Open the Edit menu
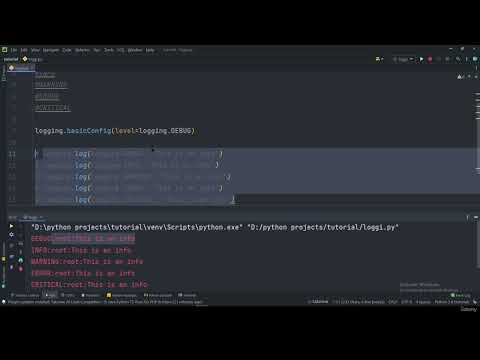This screenshot has height=360, width=480. click(x=24, y=50)
